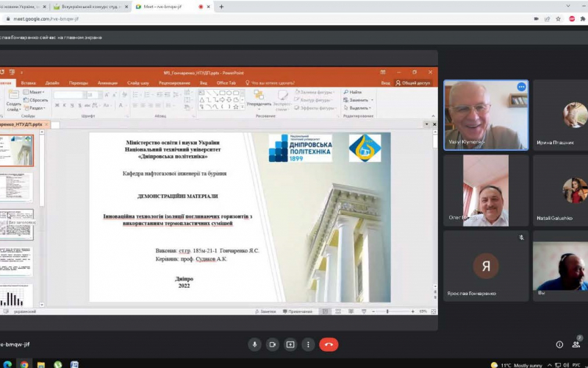The width and height of the screenshot is (588, 368).
Task: Select the first slide thumbnail
Action: pos(16,151)
